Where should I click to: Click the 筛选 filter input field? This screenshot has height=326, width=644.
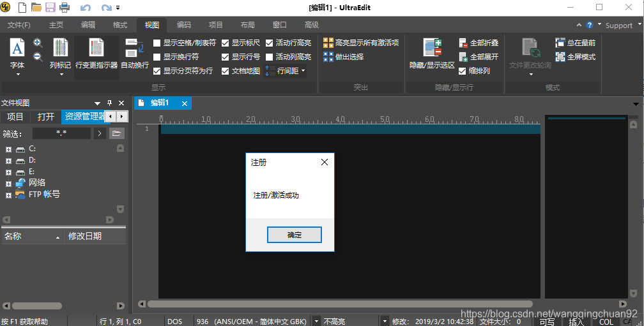pos(61,133)
